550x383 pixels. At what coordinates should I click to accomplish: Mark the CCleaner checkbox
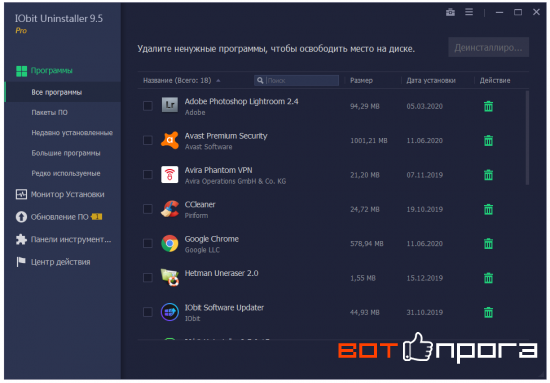pos(148,209)
